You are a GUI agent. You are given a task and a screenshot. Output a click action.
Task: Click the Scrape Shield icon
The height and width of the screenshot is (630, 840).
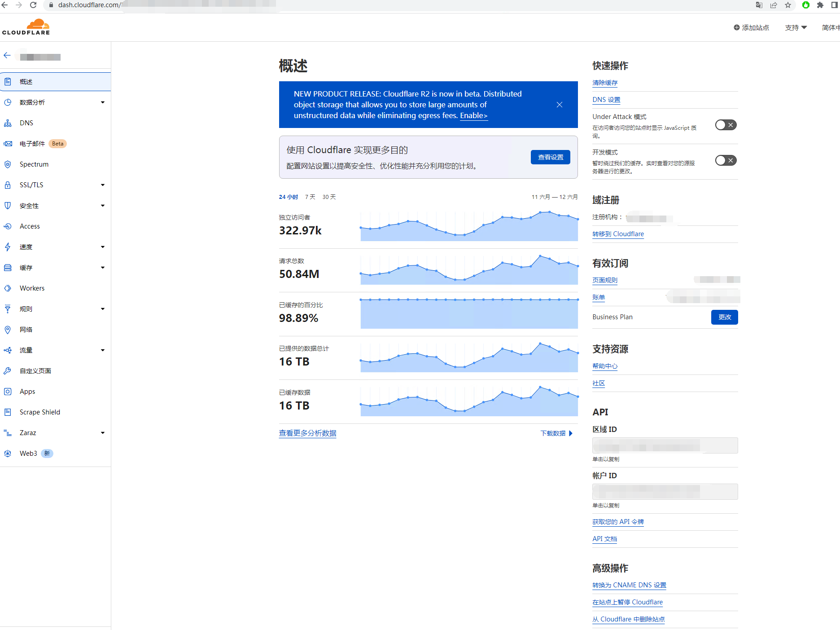(x=8, y=412)
